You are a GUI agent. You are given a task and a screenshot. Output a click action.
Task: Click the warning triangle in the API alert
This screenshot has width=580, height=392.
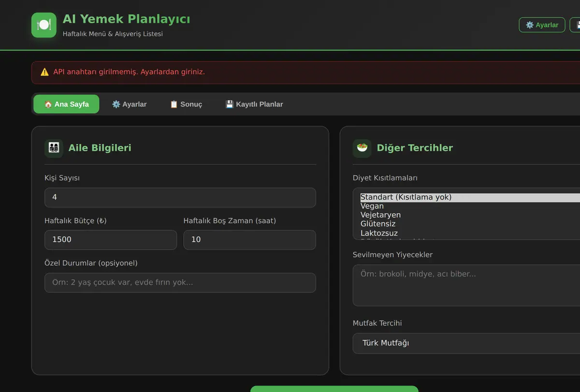(x=44, y=72)
